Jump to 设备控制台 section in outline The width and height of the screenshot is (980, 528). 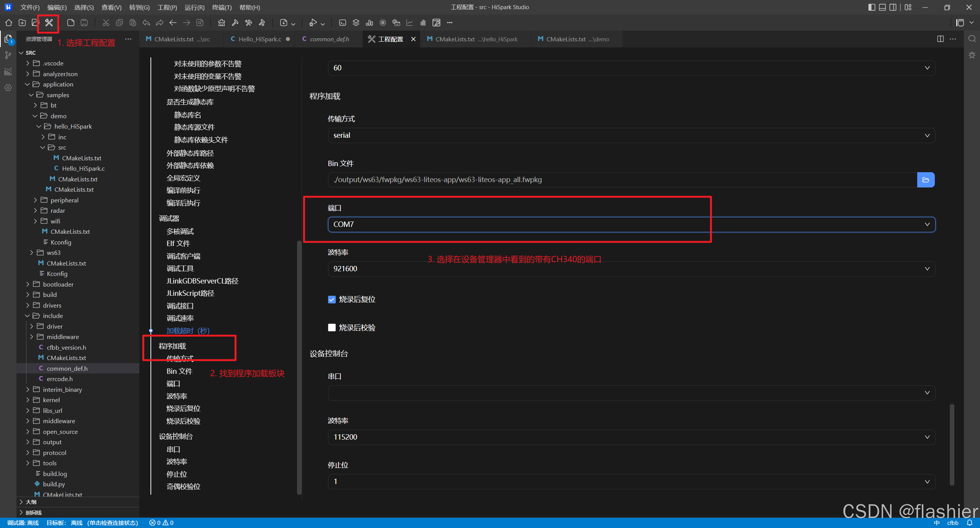coord(176,436)
